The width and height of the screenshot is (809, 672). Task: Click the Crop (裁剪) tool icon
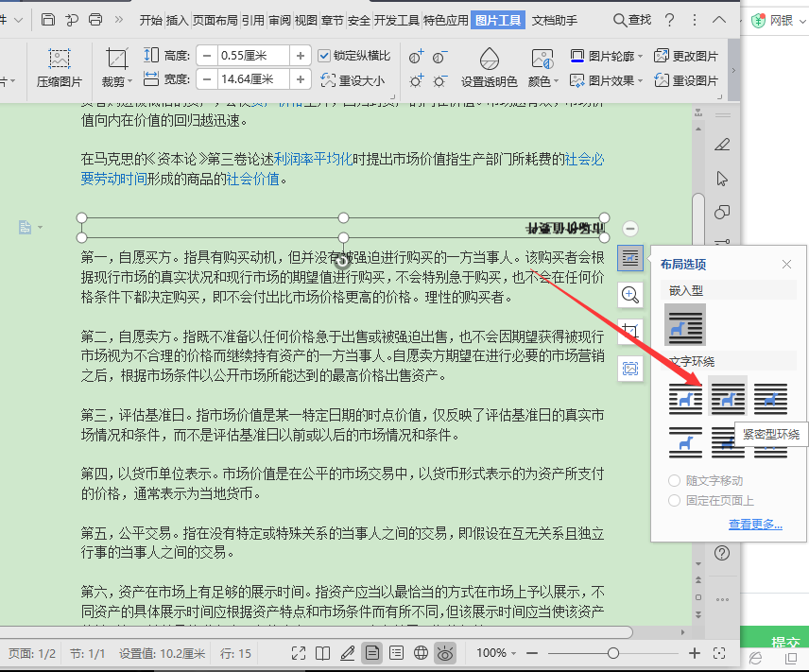point(116,59)
